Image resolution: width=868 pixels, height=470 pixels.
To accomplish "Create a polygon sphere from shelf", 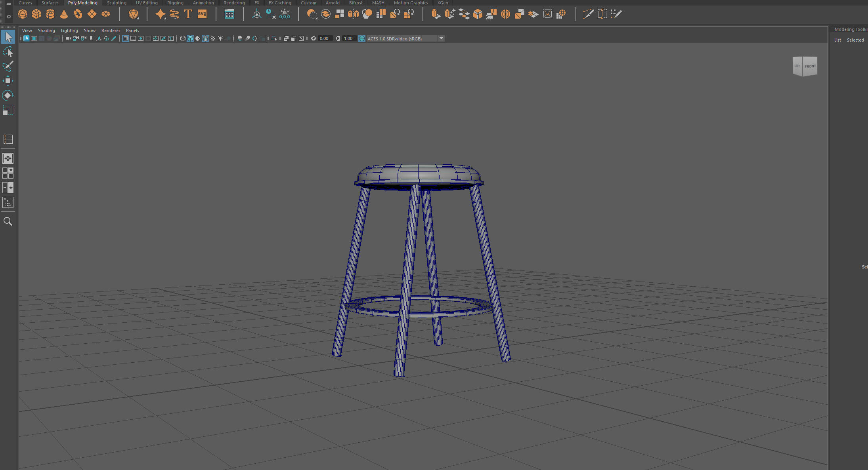I will [x=23, y=14].
